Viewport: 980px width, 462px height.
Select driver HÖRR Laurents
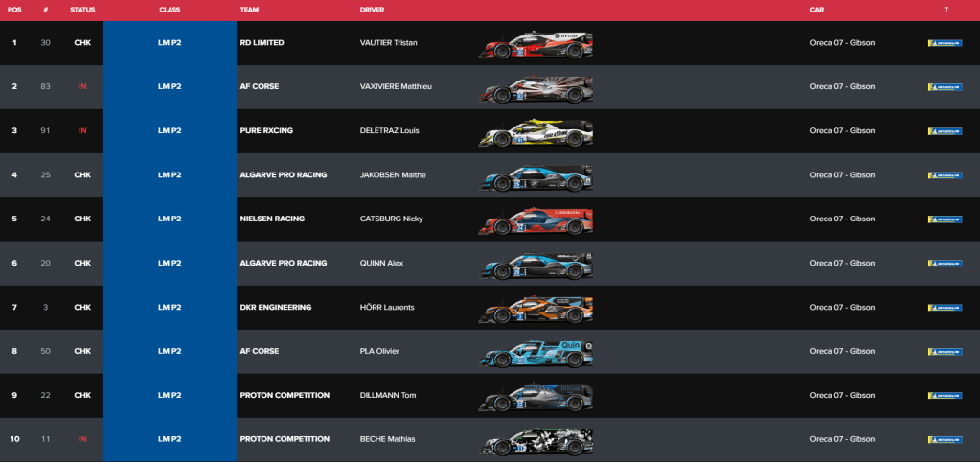(x=387, y=308)
